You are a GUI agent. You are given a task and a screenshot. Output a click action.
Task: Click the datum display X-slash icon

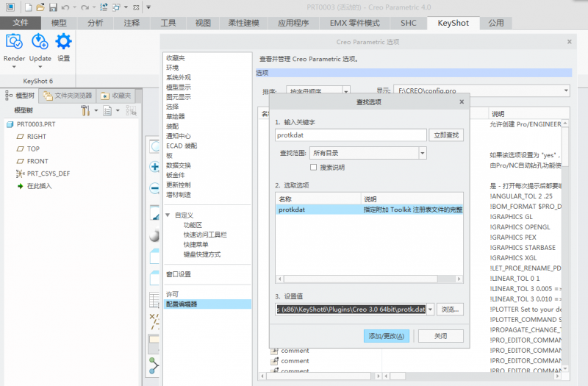pyautogui.click(x=154, y=321)
